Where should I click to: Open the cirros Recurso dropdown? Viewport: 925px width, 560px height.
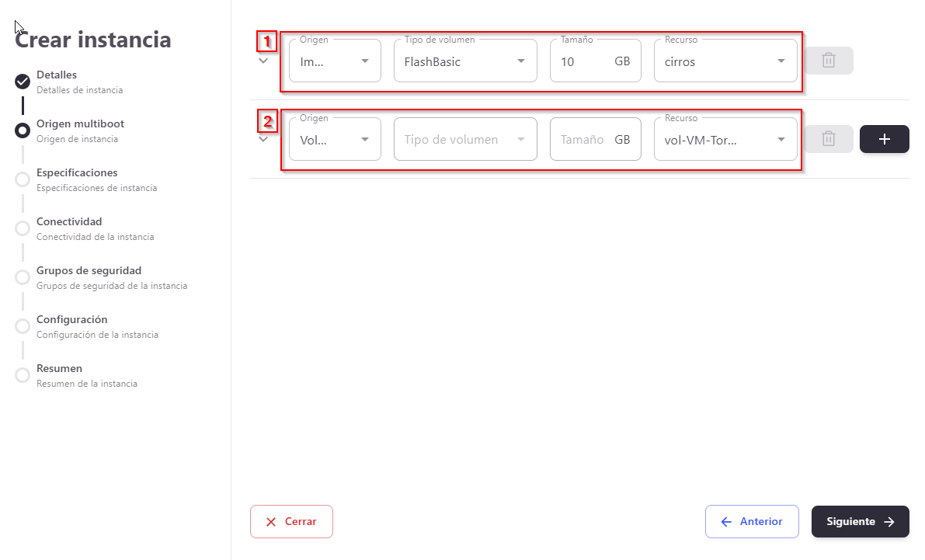pyautogui.click(x=725, y=61)
